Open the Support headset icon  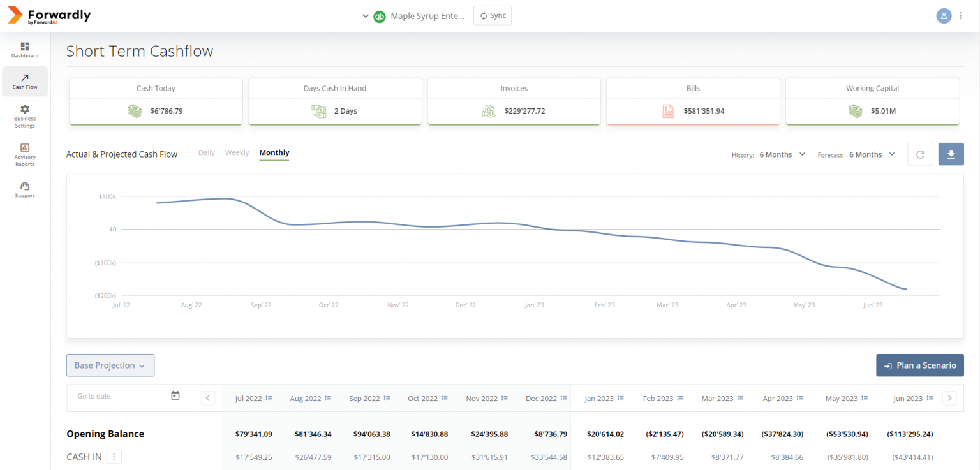[x=25, y=186]
